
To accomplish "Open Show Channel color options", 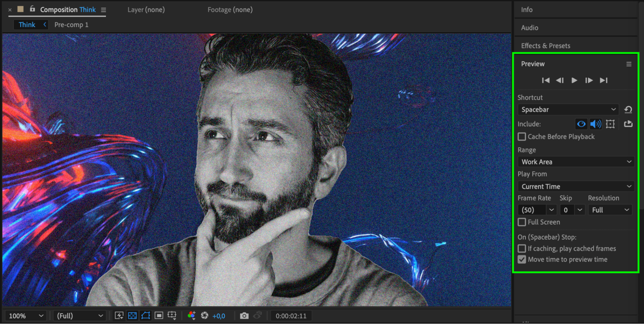I will click(191, 316).
